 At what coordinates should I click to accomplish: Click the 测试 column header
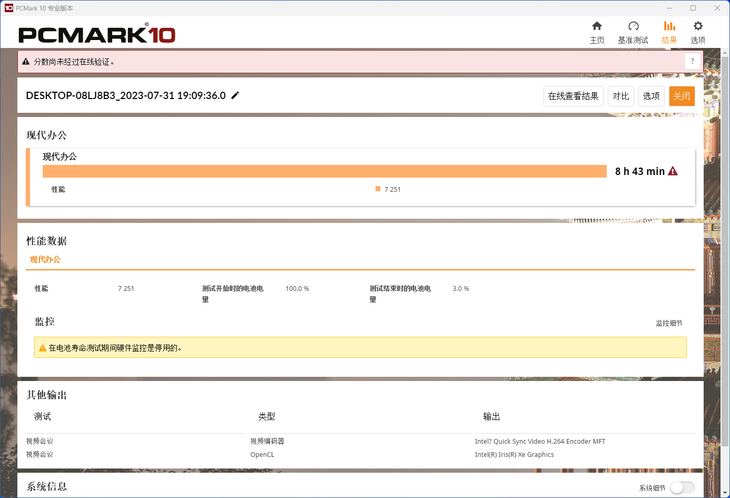point(42,416)
